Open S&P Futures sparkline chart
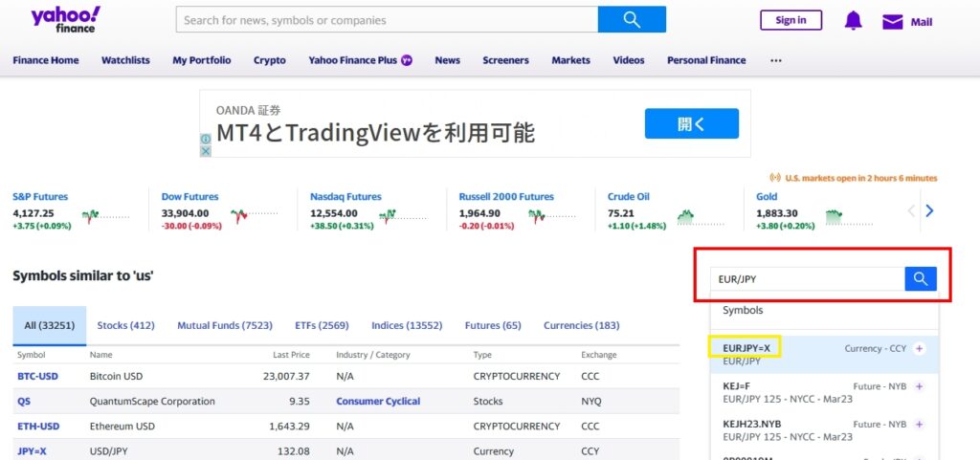 tap(105, 216)
